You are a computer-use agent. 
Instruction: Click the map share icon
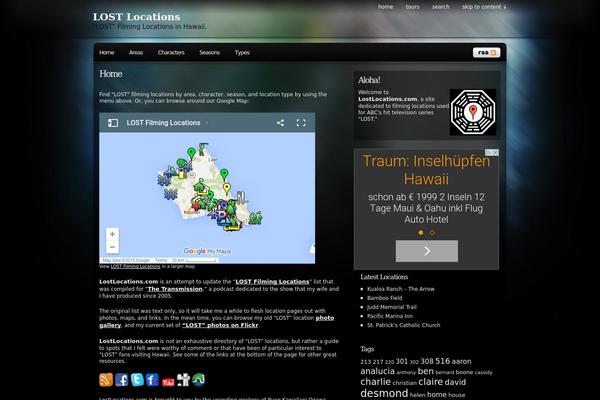click(x=280, y=123)
